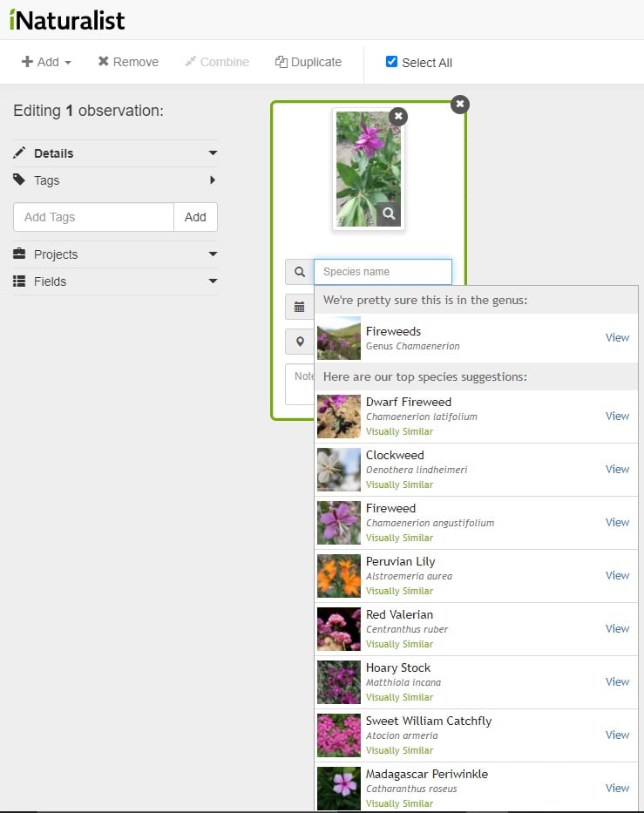644x813 pixels.
Task: Focus the Add Tags input field
Action: pos(94,217)
